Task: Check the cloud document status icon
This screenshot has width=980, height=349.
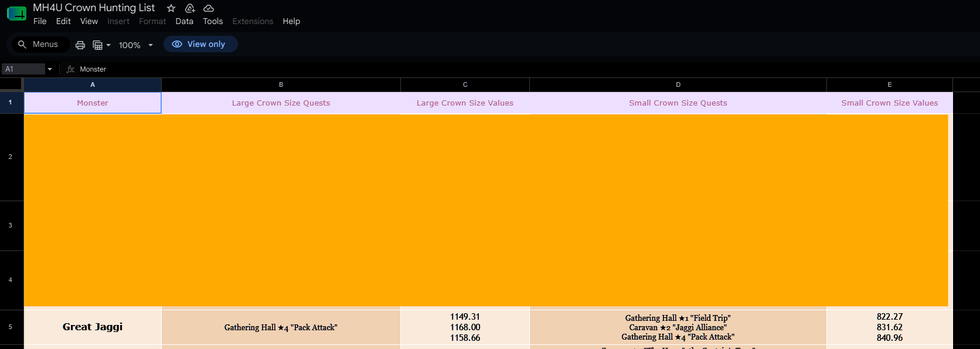Action: 209,8
